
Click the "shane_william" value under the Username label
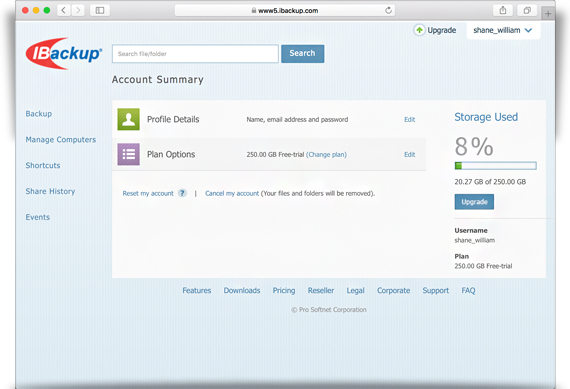[474, 240]
